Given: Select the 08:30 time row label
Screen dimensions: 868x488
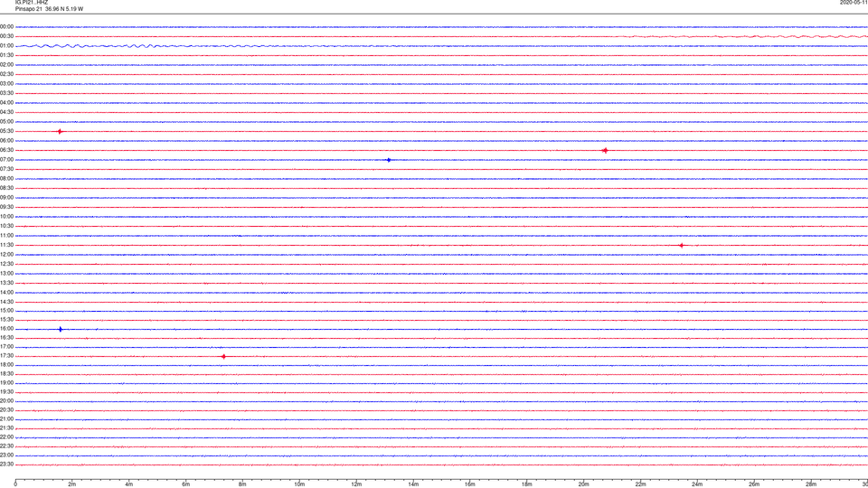Looking at the screenshot, I should (x=7, y=188).
